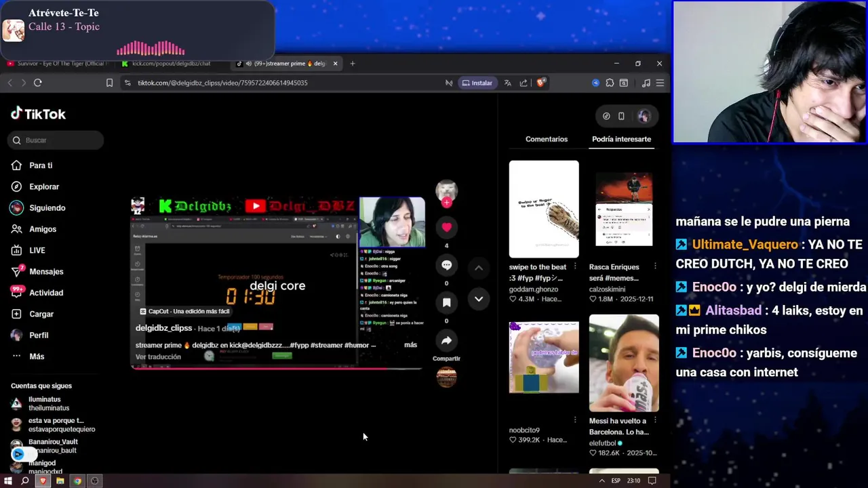Go to next video with down chevron

click(x=478, y=299)
